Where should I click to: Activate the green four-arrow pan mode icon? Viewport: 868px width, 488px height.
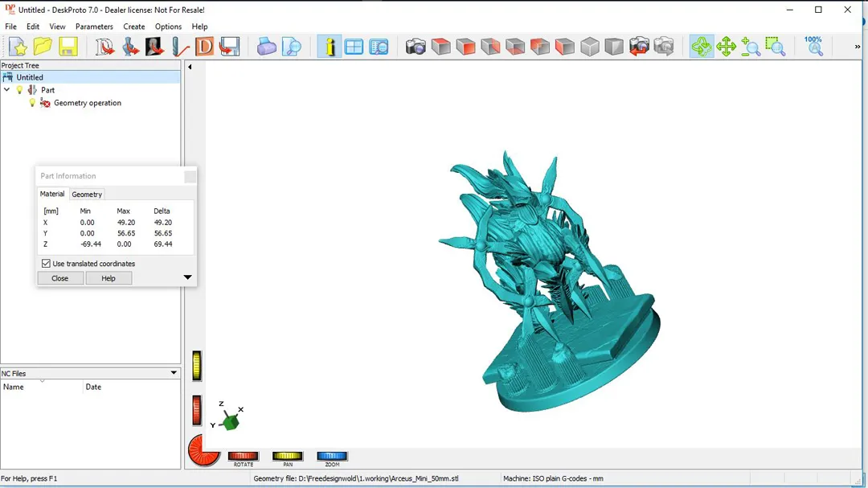[x=726, y=47]
